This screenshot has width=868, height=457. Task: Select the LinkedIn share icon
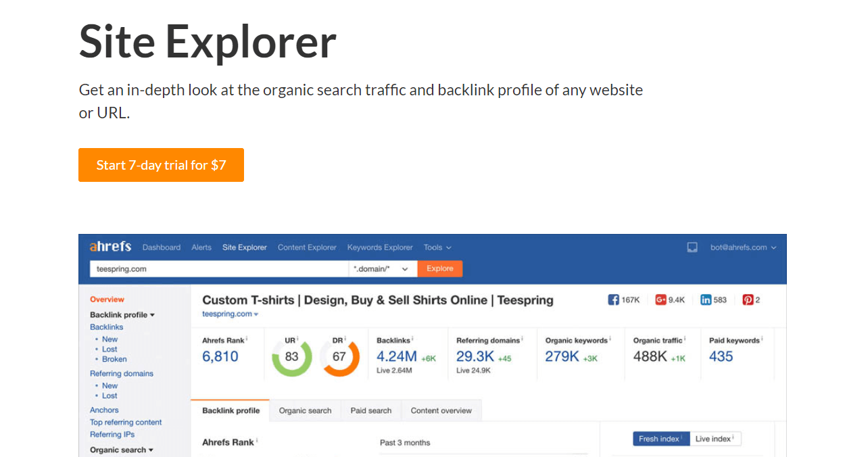coord(706,299)
